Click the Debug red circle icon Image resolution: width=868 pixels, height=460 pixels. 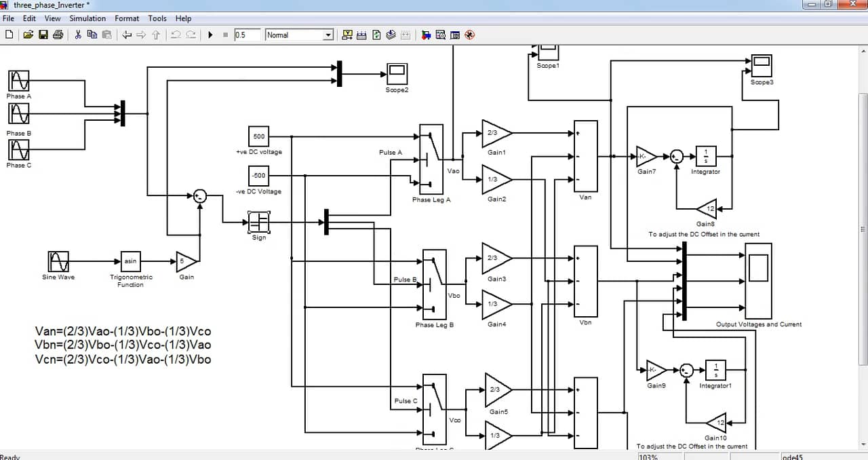pos(469,35)
